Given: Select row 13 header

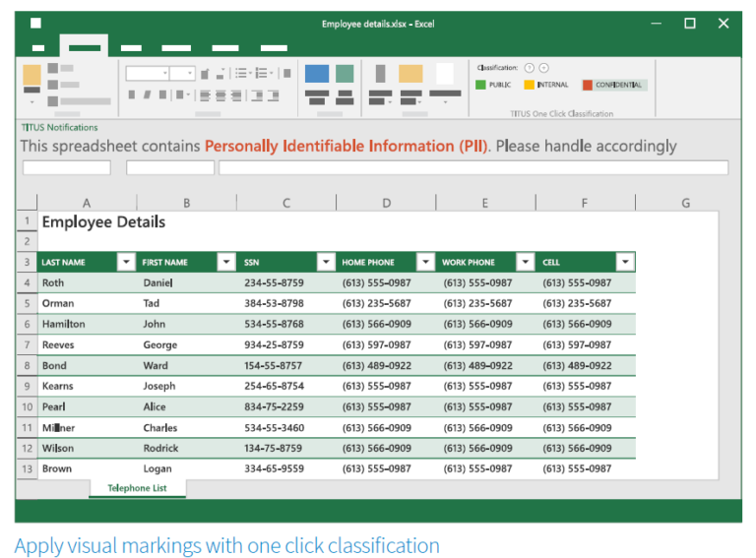Looking at the screenshot, I should click(x=27, y=468).
